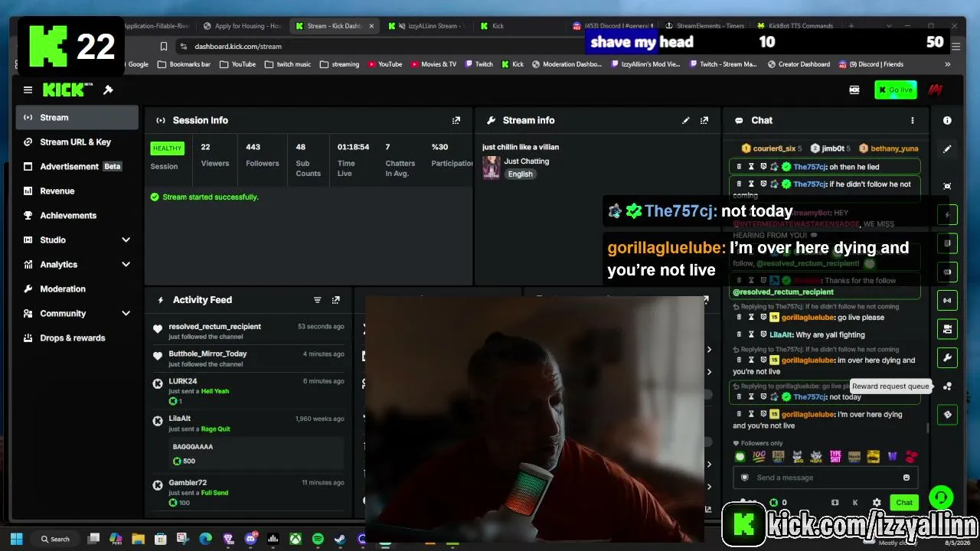Open the hamburger menu next to Kick logo
The width and height of the screenshot is (980, 551).
click(28, 90)
